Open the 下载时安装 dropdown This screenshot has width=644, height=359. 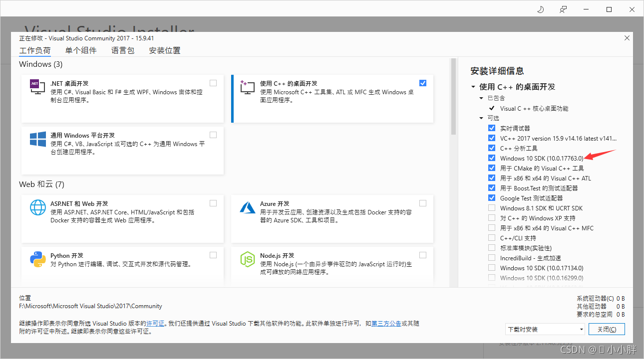click(545, 329)
